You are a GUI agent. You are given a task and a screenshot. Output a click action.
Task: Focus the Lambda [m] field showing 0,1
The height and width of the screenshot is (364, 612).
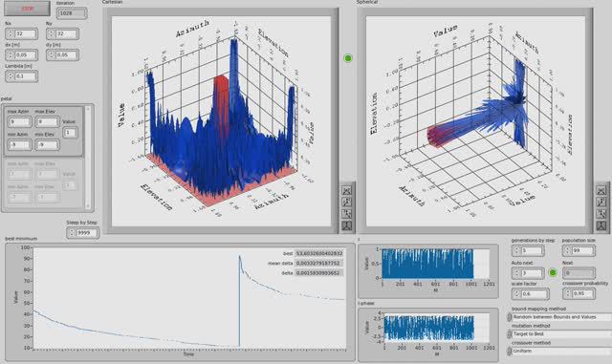26,76
